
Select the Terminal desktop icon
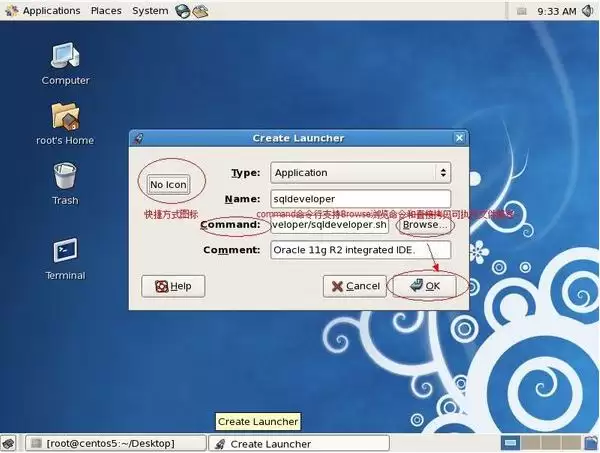point(65,259)
